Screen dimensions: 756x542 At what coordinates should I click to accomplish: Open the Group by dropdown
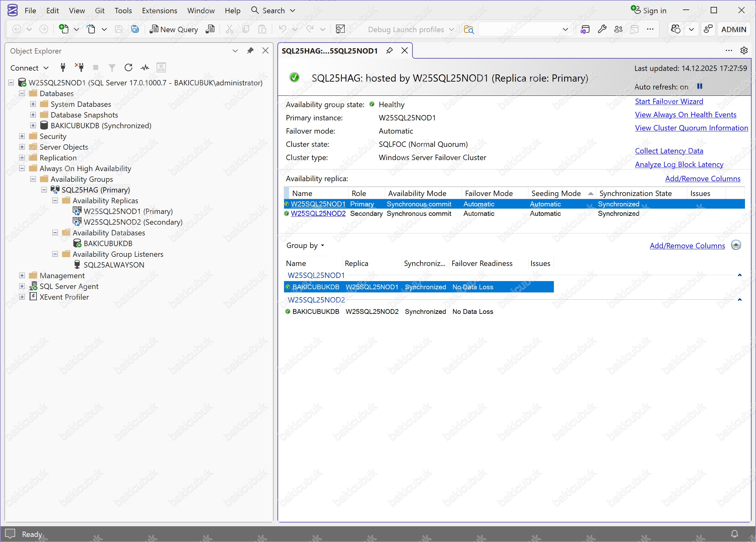point(305,245)
